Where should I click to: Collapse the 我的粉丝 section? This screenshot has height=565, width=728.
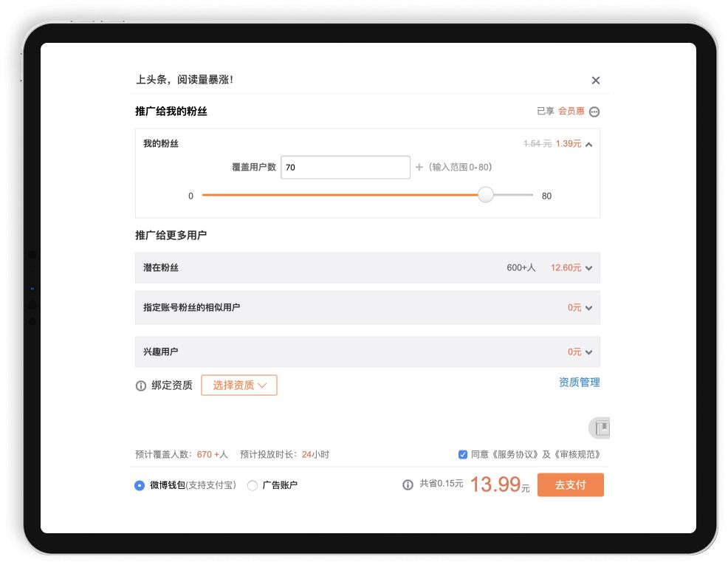(x=588, y=144)
